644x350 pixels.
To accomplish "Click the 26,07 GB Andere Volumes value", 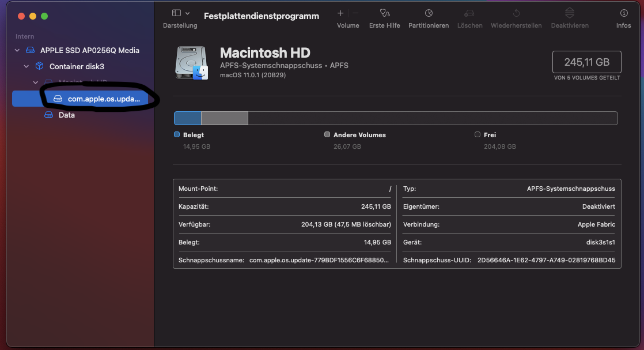I will (x=347, y=146).
